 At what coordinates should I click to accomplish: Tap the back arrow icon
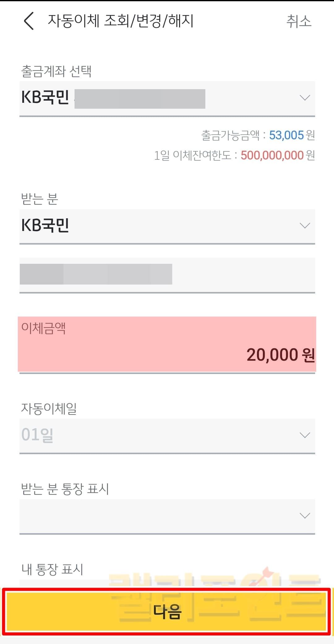tap(29, 21)
